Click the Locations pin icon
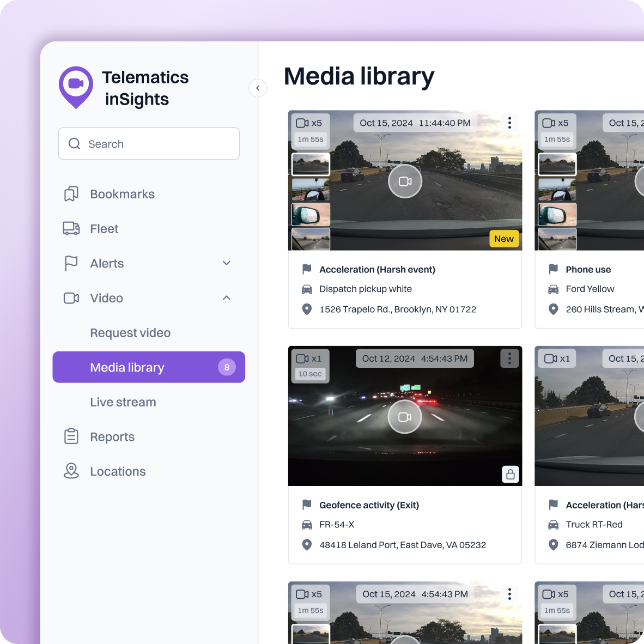This screenshot has width=644, height=644. [71, 471]
